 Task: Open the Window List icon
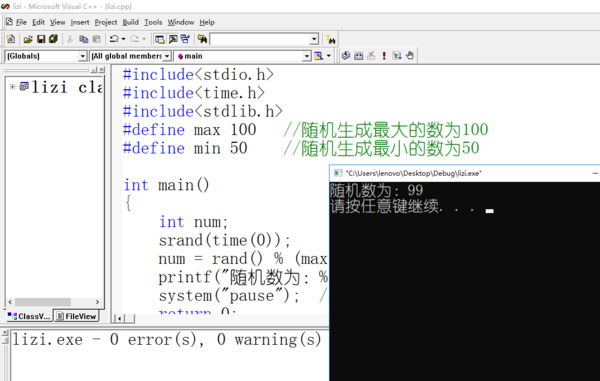click(x=186, y=39)
